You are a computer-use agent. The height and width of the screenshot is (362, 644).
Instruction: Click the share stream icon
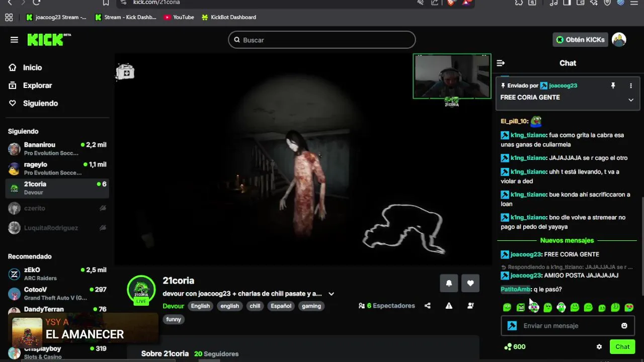coord(427,306)
